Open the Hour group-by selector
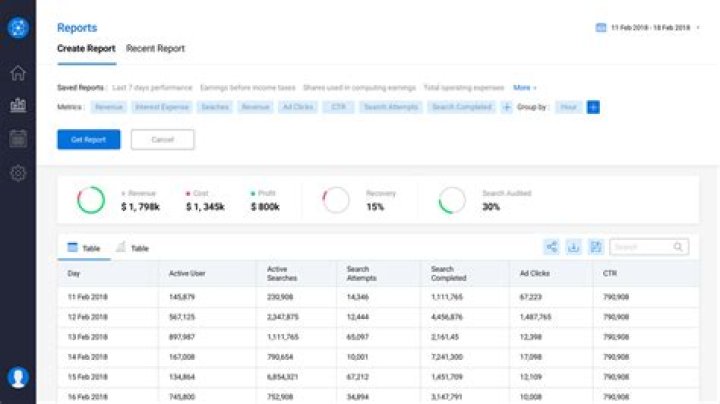The height and width of the screenshot is (404, 720). [x=569, y=107]
